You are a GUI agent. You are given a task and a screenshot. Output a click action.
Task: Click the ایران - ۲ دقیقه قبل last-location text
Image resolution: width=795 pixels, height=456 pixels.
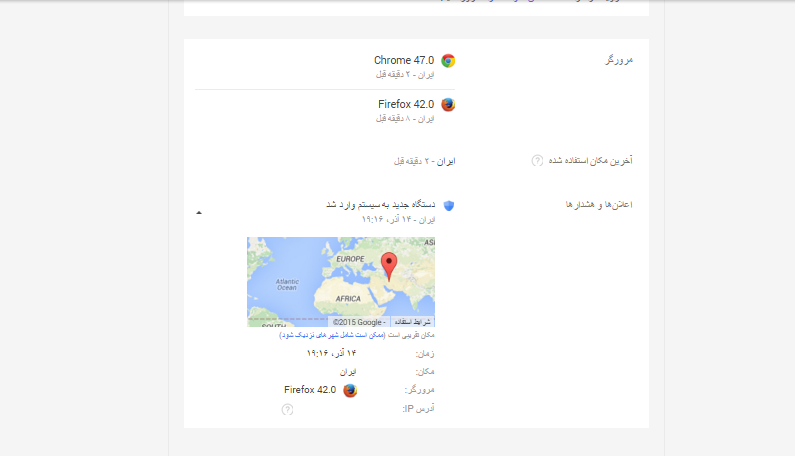click(424, 161)
